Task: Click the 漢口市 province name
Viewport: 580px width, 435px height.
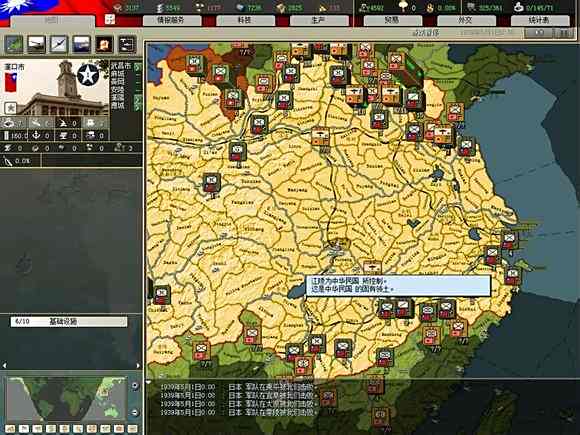Action: 14,67
